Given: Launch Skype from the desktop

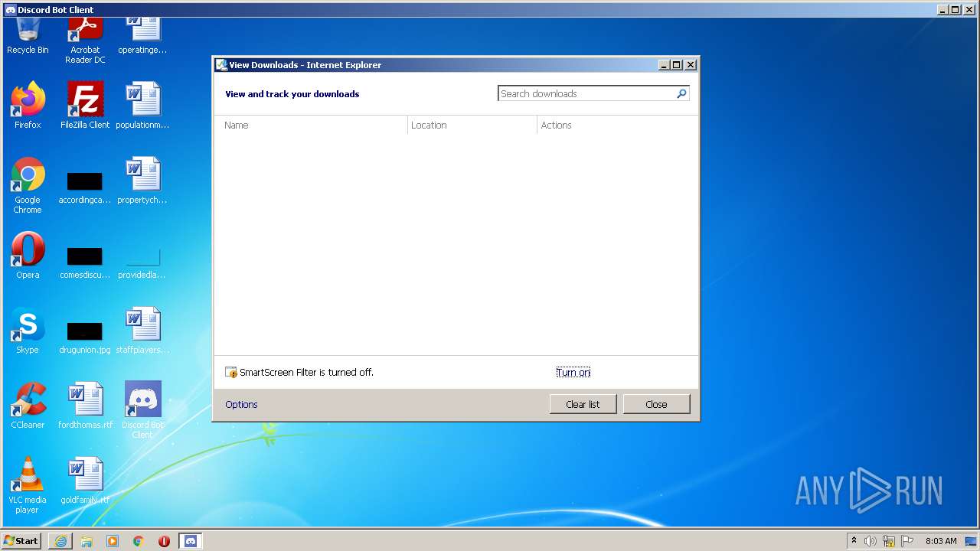Looking at the screenshot, I should tap(28, 331).
